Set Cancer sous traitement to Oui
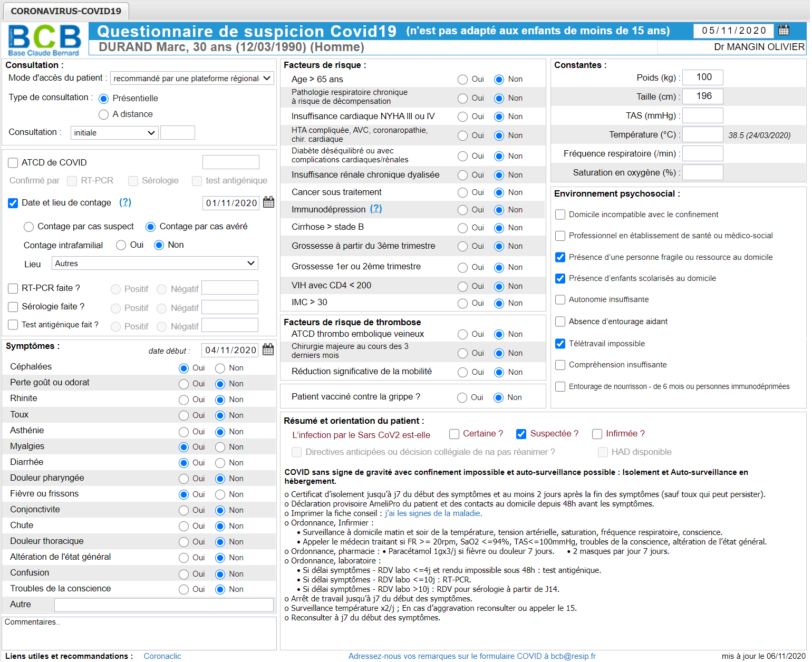The height and width of the screenshot is (662, 812). point(462,193)
